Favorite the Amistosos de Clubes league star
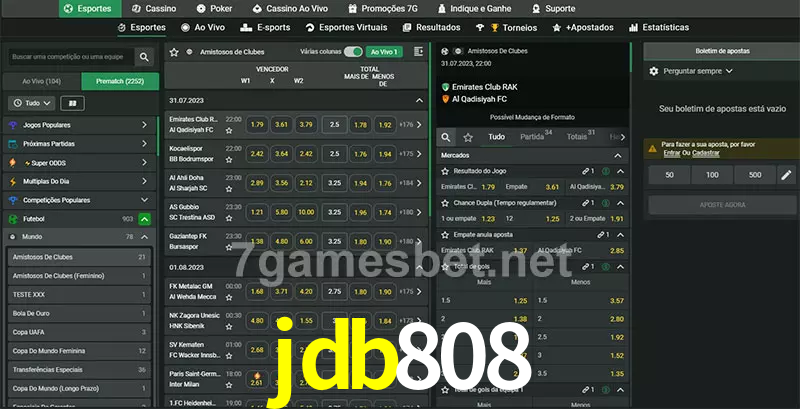800x409 pixels. click(174, 51)
